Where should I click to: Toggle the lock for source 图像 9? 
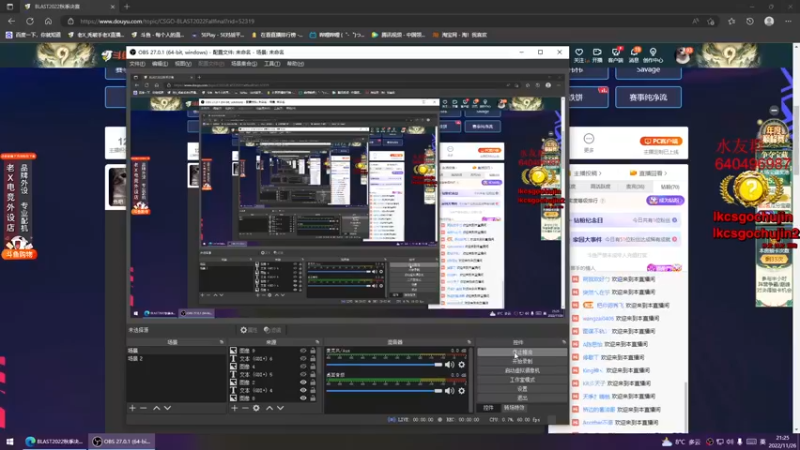click(x=313, y=351)
